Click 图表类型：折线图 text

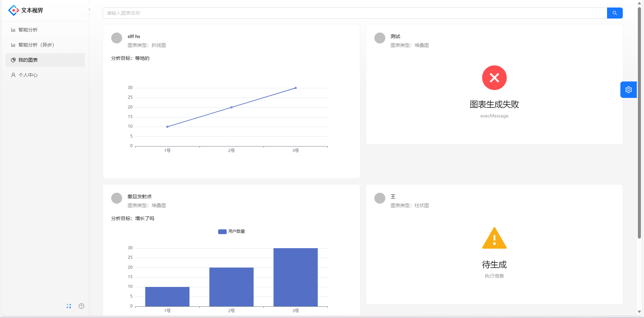click(x=147, y=45)
